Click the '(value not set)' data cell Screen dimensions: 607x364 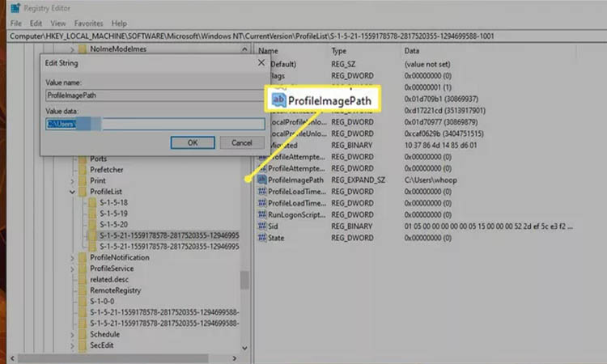(x=427, y=64)
